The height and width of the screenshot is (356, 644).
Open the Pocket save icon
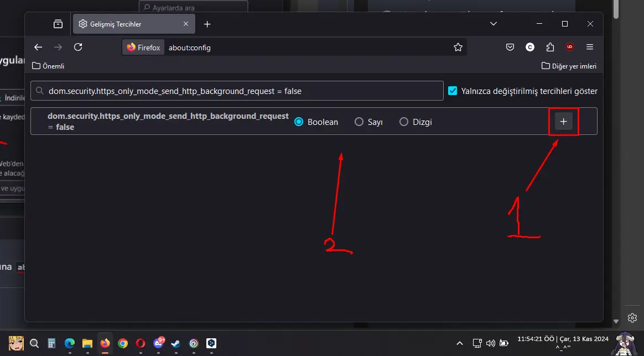click(510, 47)
